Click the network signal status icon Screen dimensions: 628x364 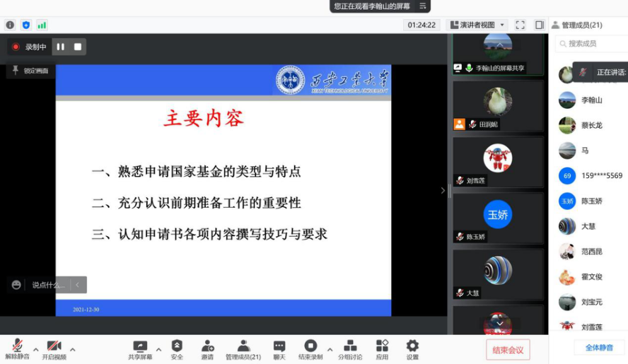click(42, 25)
